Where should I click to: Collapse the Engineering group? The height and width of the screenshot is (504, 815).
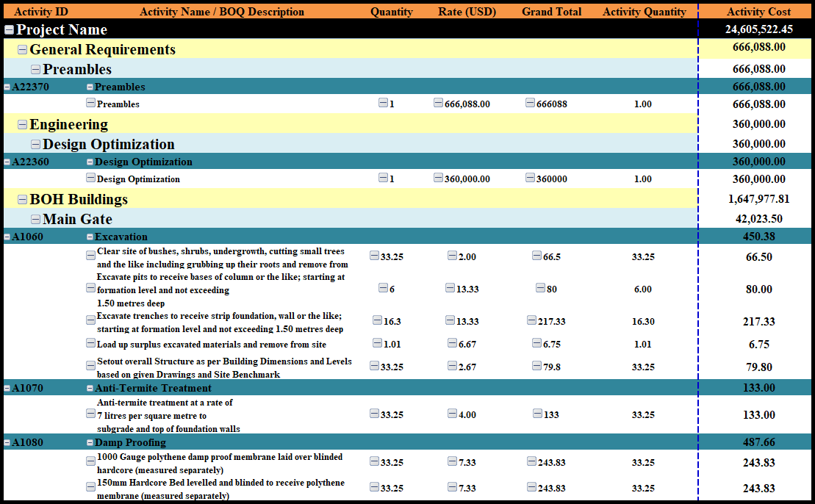[x=22, y=125]
